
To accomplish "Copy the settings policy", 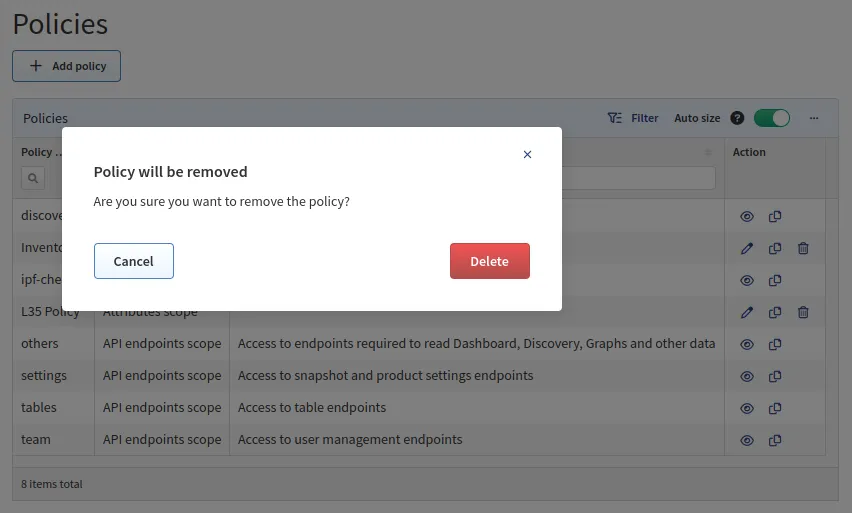I will coord(775,376).
